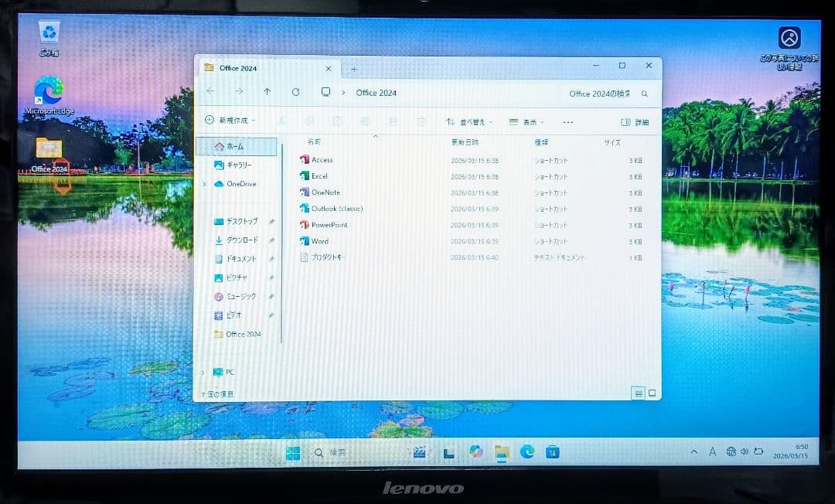The height and width of the screenshot is (504, 835).
Task: Open ドキュメント in quick access
Action: pyautogui.click(x=240, y=259)
